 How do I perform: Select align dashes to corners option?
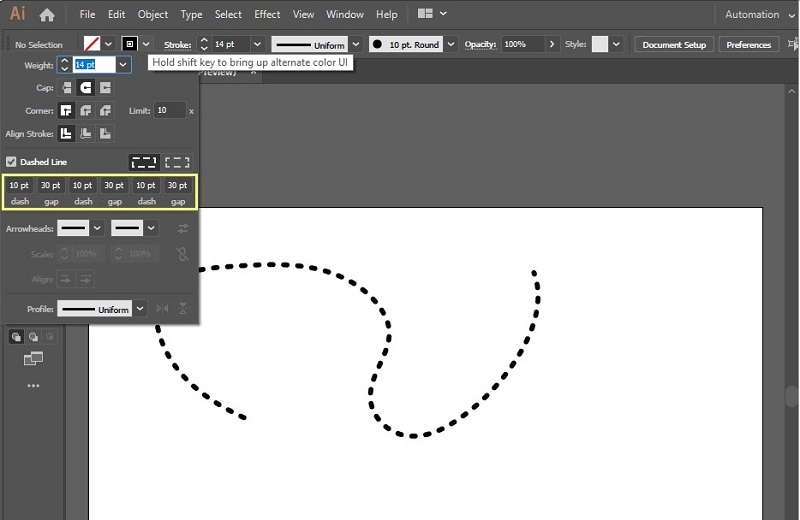[177, 162]
